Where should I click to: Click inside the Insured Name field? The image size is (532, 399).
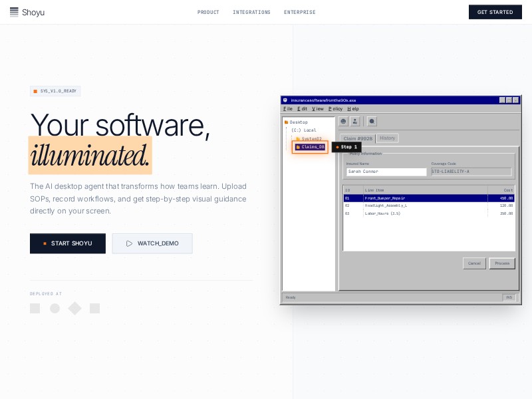coord(386,172)
